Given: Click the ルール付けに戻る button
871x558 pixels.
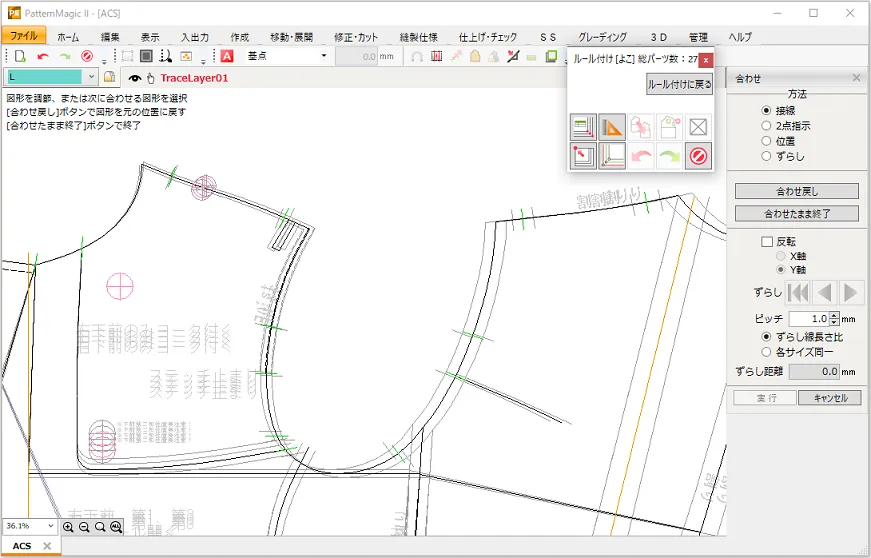Looking at the screenshot, I should point(679,85).
